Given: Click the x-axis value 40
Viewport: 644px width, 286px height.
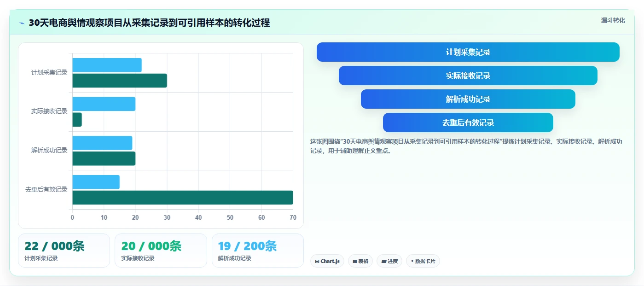Looking at the screenshot, I should pyautogui.click(x=198, y=217).
